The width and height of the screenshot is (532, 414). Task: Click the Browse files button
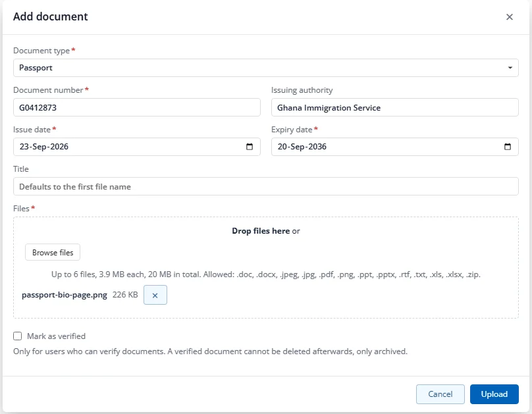tap(53, 252)
